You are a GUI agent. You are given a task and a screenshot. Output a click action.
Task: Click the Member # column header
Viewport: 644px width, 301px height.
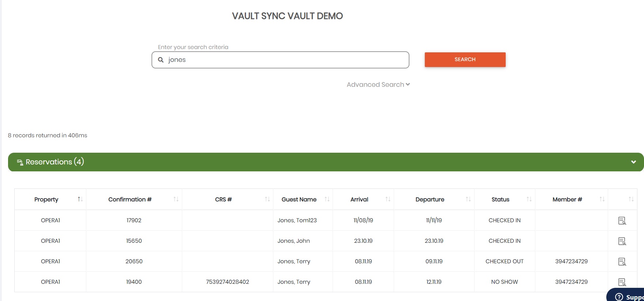[567, 200]
